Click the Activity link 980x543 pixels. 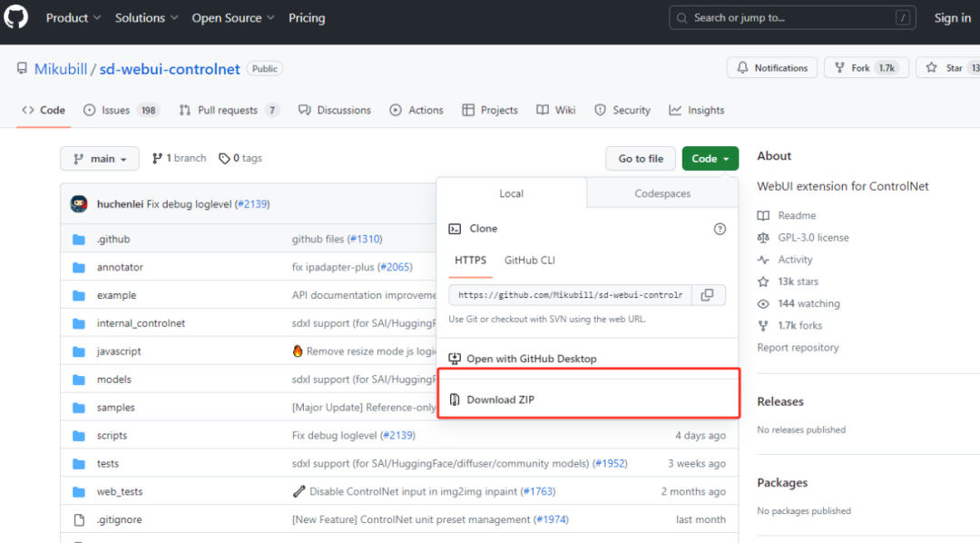(x=795, y=260)
